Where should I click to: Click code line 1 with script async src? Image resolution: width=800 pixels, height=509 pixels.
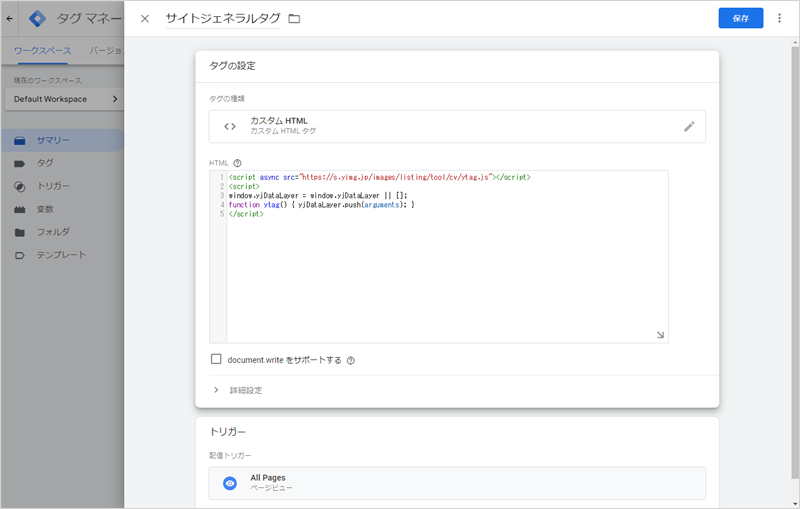(x=380, y=177)
